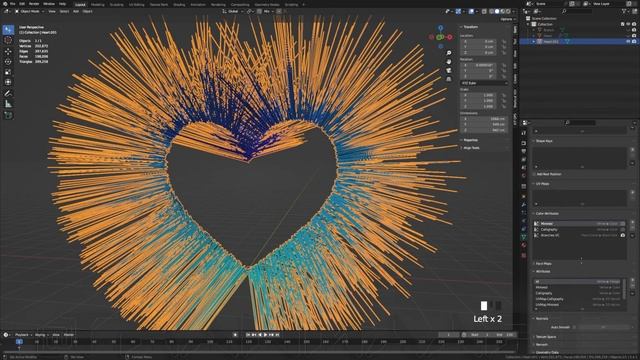Expand the Heart.001 outliner row
Viewport: 640px width, 360px height.
click(x=533, y=42)
